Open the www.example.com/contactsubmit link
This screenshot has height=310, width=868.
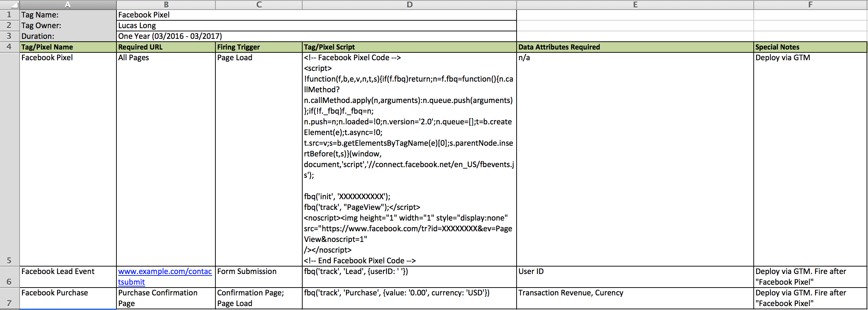[x=165, y=277]
